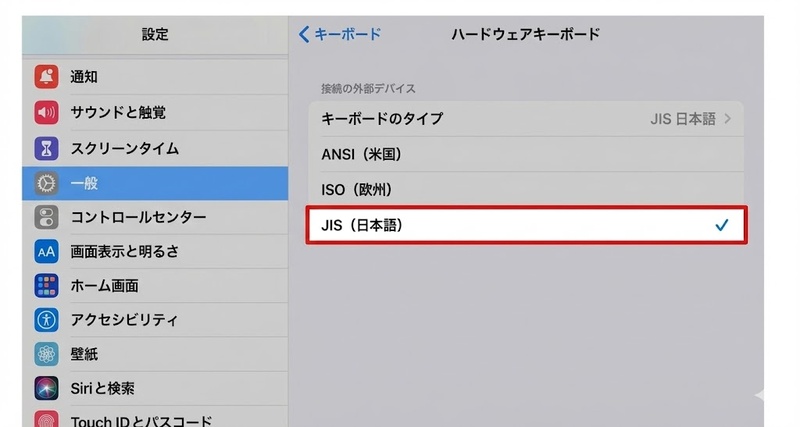Open サウンドと触覚 settings
This screenshot has height=427, width=800.
pyautogui.click(x=155, y=112)
